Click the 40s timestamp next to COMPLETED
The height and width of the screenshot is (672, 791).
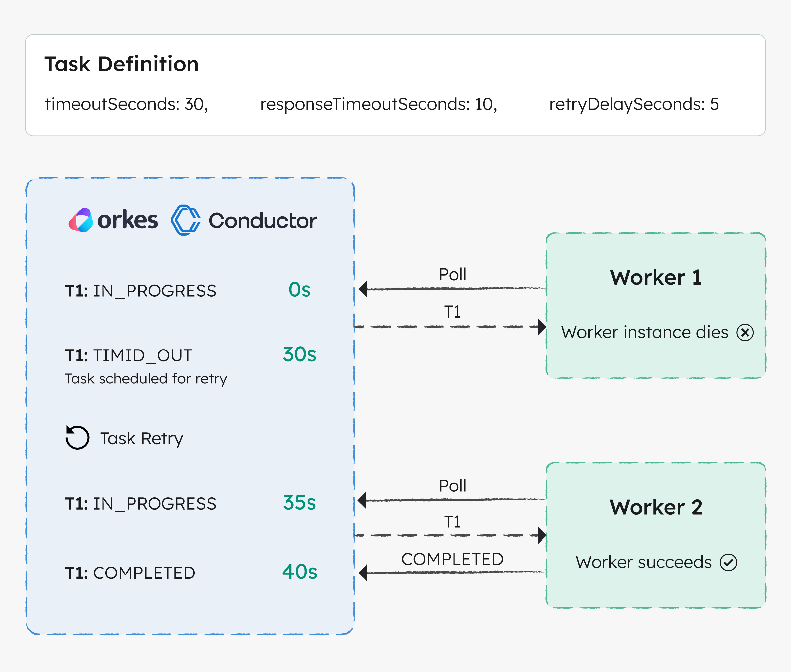(x=300, y=572)
